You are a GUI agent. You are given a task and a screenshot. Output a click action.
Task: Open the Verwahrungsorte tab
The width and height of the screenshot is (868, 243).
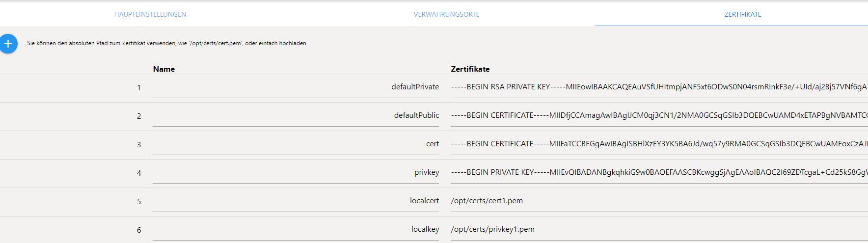pos(446,14)
